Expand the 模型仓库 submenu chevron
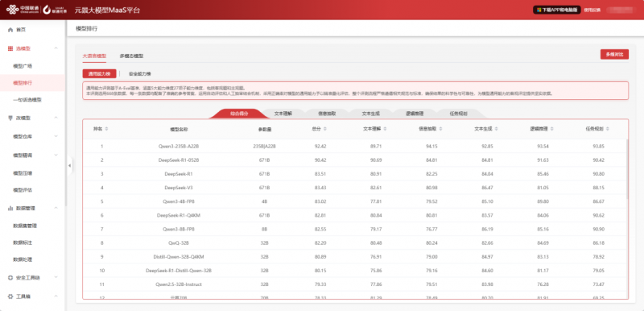The width and height of the screenshot is (644, 311). click(56, 136)
